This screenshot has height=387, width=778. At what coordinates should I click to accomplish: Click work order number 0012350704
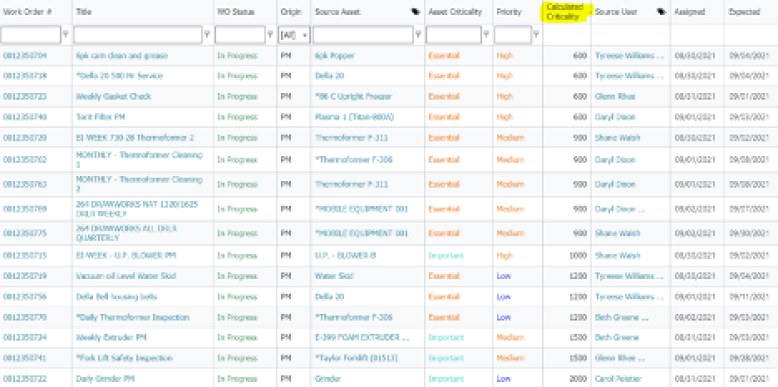pyautogui.click(x=25, y=56)
